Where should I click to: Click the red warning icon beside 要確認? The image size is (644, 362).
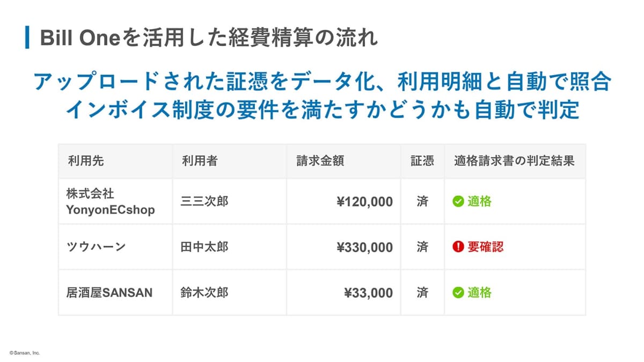pos(458,247)
